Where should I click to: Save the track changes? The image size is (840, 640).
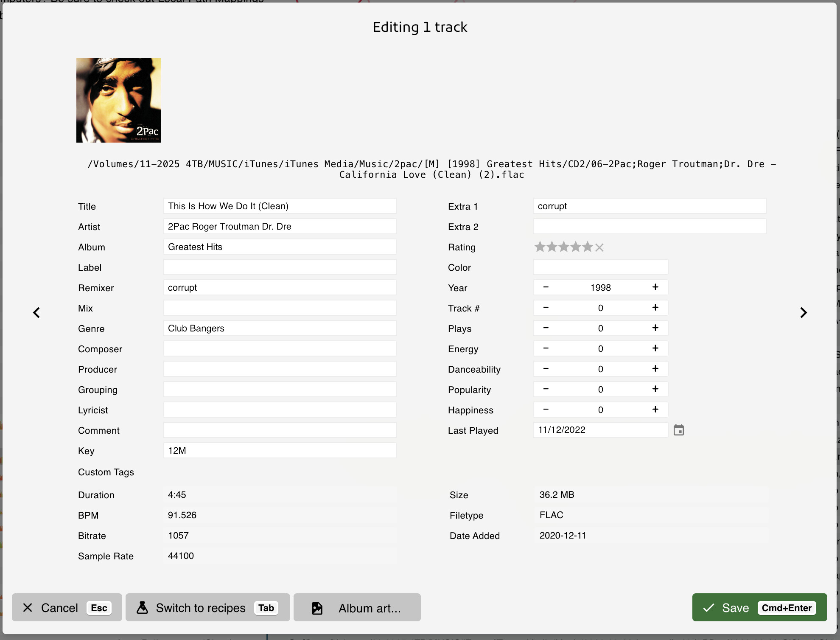tap(759, 608)
